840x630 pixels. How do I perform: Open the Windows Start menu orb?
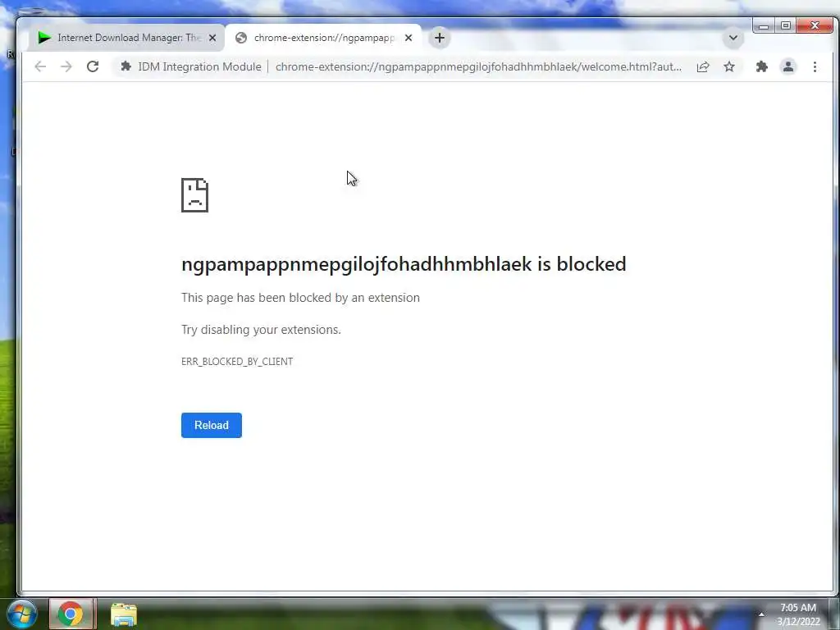click(22, 614)
